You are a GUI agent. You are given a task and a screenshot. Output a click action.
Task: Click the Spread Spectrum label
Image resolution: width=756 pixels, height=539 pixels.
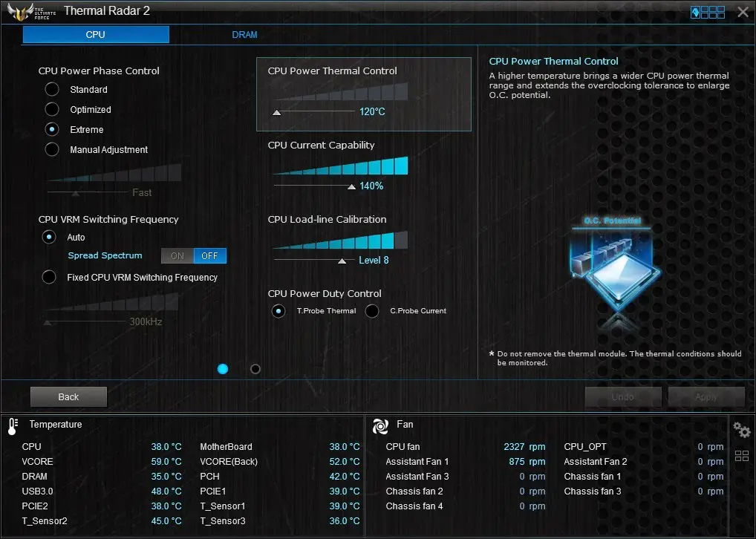(105, 255)
